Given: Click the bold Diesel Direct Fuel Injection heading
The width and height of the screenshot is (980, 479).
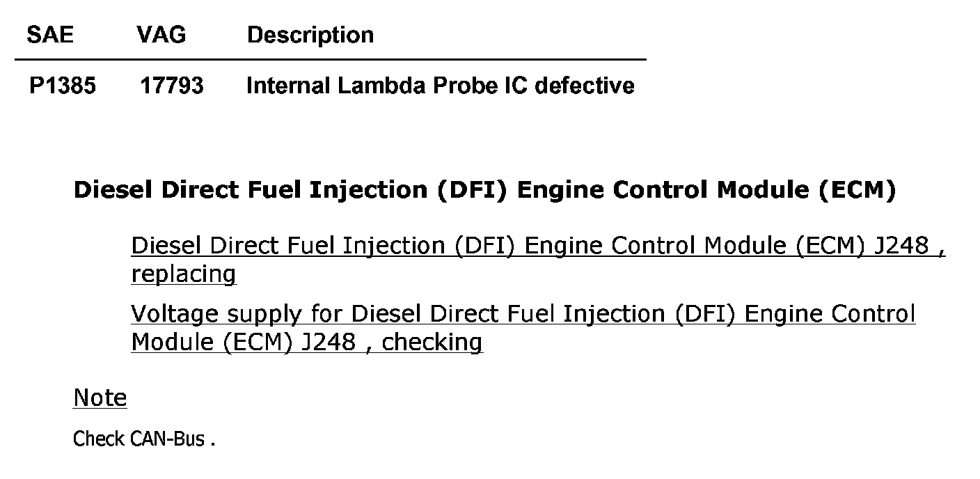Looking at the screenshot, I should [484, 190].
